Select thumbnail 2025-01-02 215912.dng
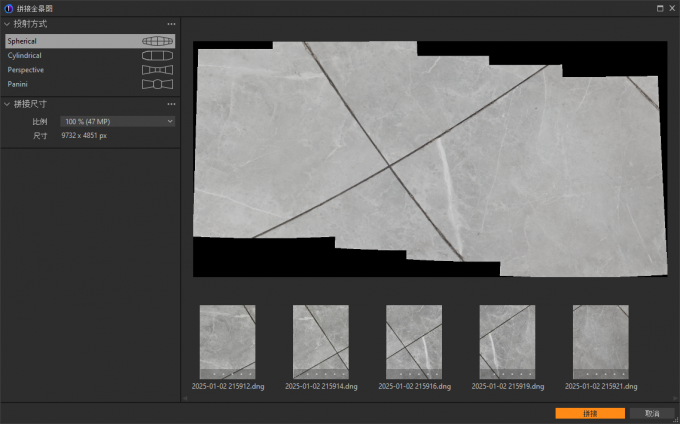The image size is (680, 424). coord(228,342)
